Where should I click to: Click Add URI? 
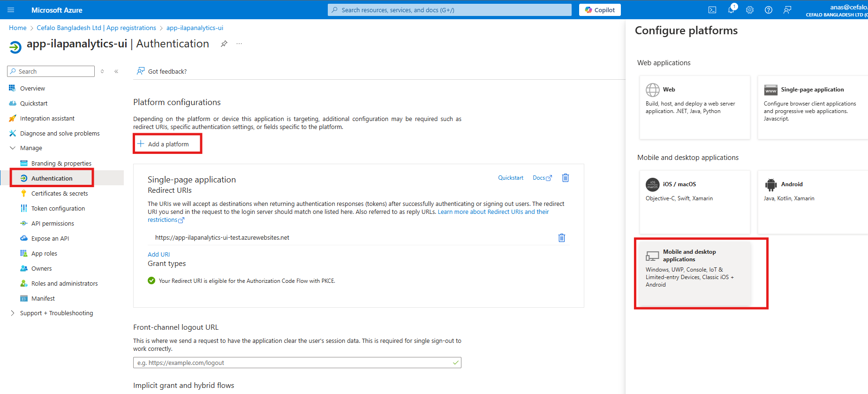tap(159, 254)
